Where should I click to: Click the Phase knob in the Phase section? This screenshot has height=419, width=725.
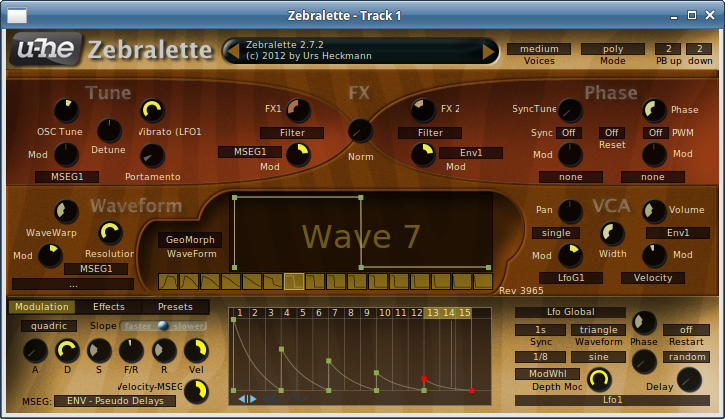coord(654,111)
